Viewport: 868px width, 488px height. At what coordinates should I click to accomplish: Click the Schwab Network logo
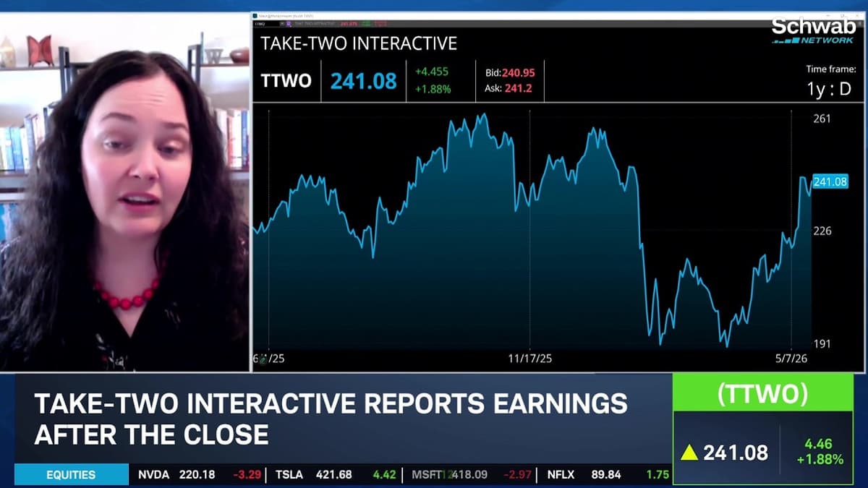[812, 30]
